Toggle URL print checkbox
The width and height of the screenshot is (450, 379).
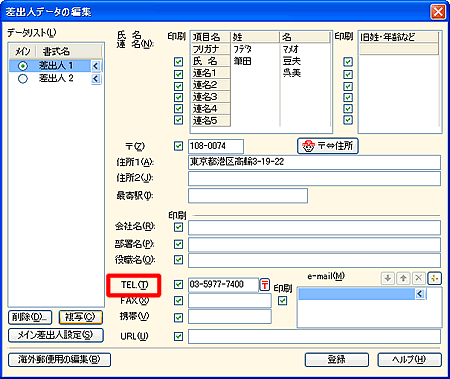point(178,336)
